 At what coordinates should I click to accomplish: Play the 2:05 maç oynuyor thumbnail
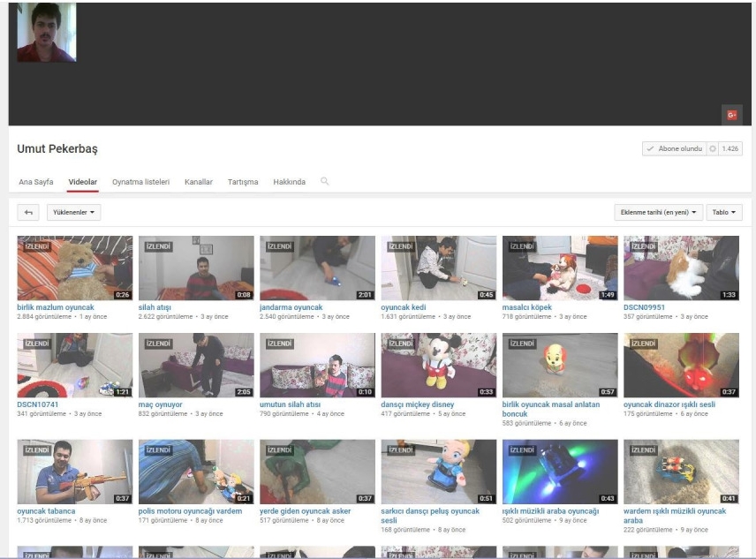196,366
